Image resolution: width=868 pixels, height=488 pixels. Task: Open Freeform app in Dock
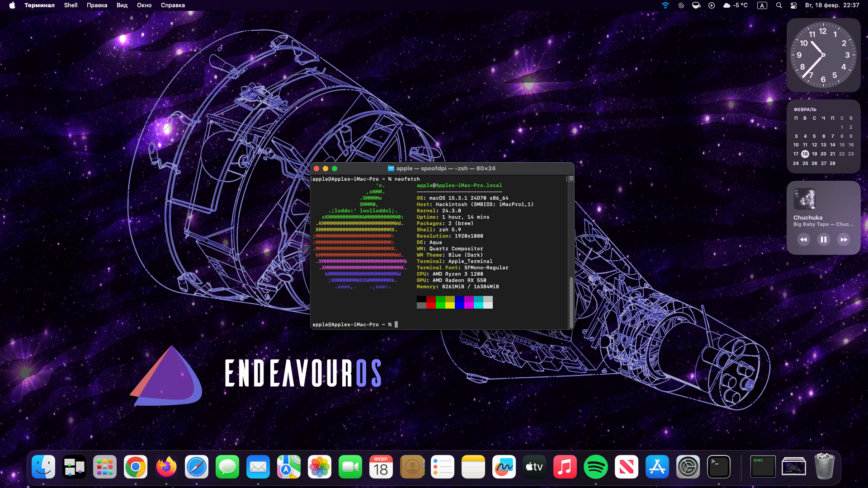click(x=504, y=467)
